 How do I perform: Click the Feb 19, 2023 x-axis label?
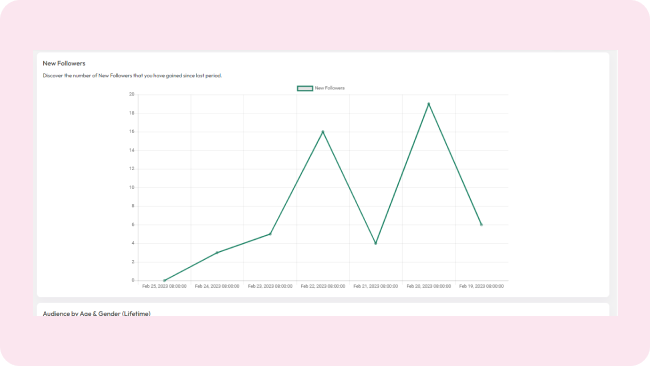[x=481, y=286]
